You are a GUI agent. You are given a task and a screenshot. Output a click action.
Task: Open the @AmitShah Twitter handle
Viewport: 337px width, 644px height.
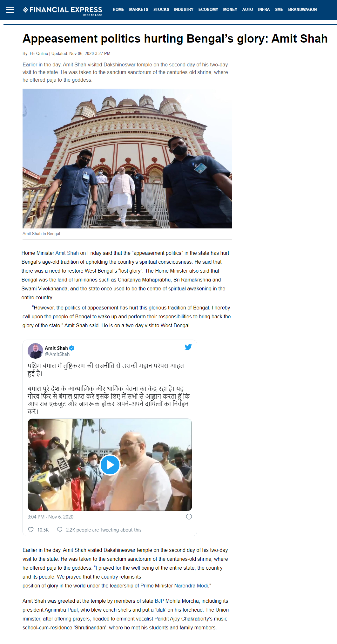coord(57,354)
